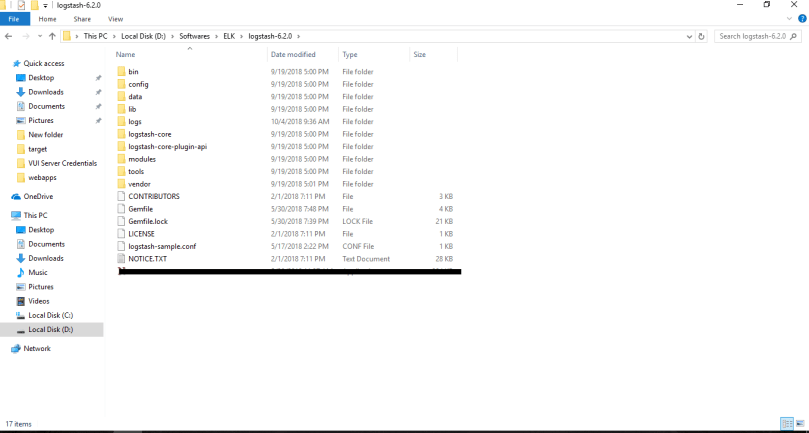Select the Gemfile file name
Image resolution: width=809 pixels, height=433 pixels.
140,209
